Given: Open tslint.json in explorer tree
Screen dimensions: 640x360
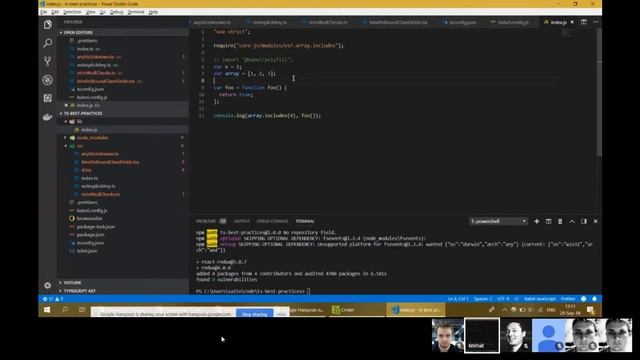Looking at the screenshot, I should (87, 251).
